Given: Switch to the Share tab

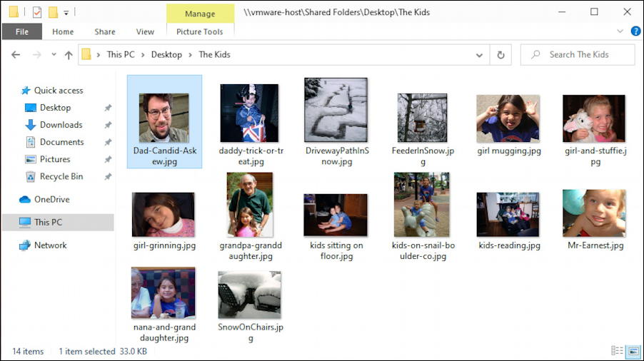Looking at the screenshot, I should tap(105, 31).
